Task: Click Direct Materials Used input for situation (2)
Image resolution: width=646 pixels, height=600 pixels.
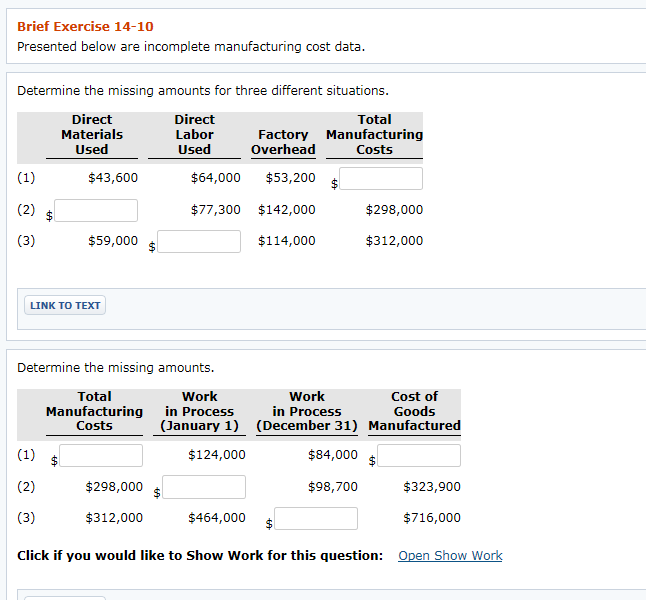Action: [x=96, y=210]
